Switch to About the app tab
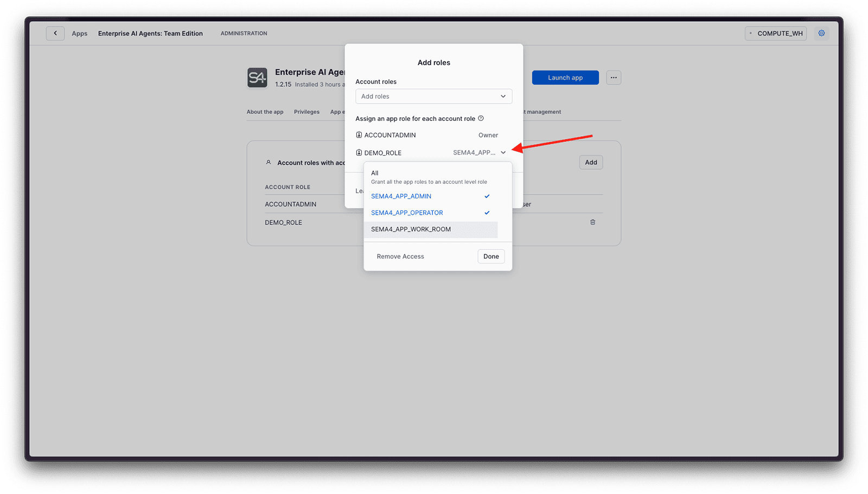Viewport: 868px width, 494px height. tap(265, 112)
